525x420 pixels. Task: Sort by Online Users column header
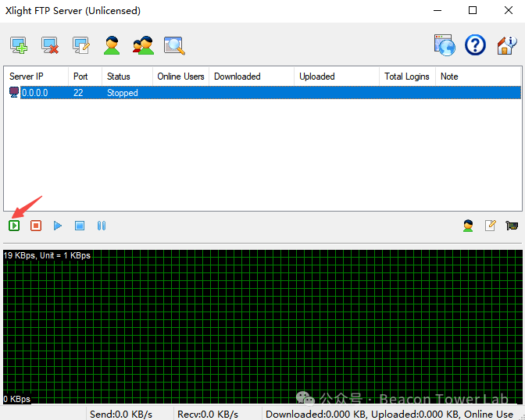(180, 77)
